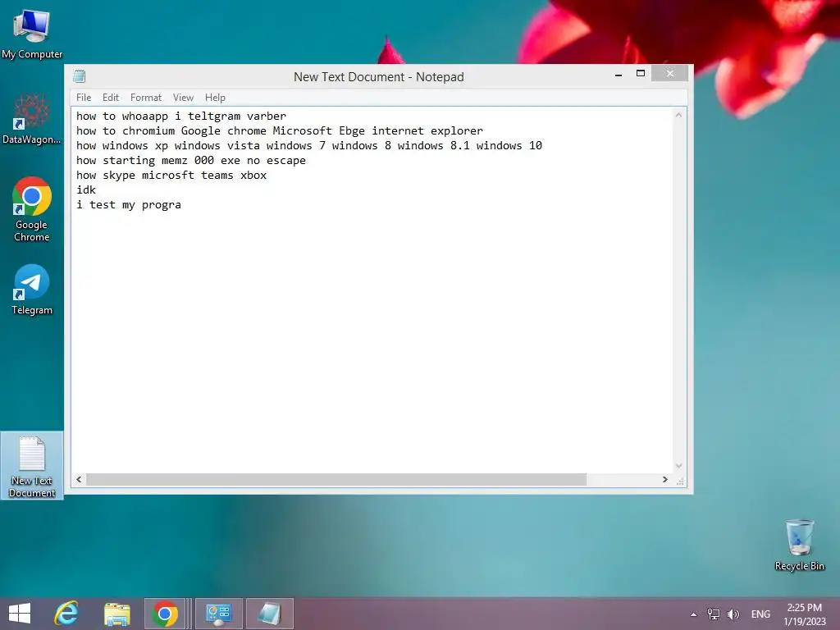Click the Notepad resize grip corner
Viewport: 840px width, 630px height.
coord(680,481)
